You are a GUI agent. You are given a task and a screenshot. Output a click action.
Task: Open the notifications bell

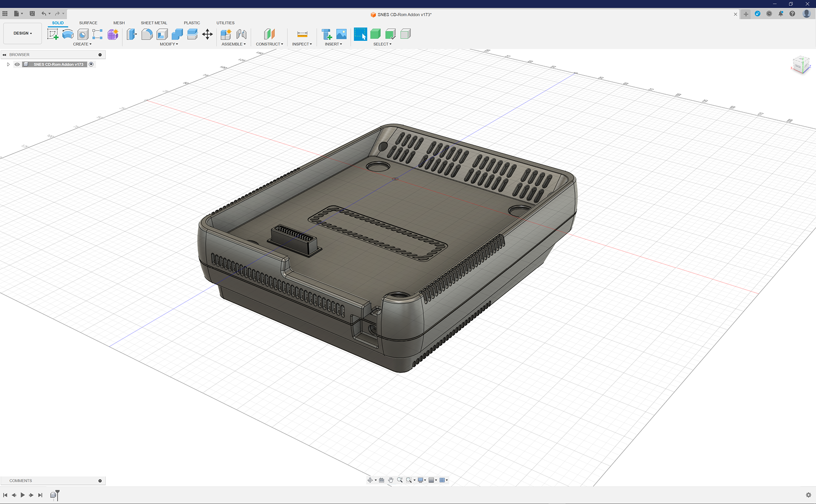pos(781,14)
